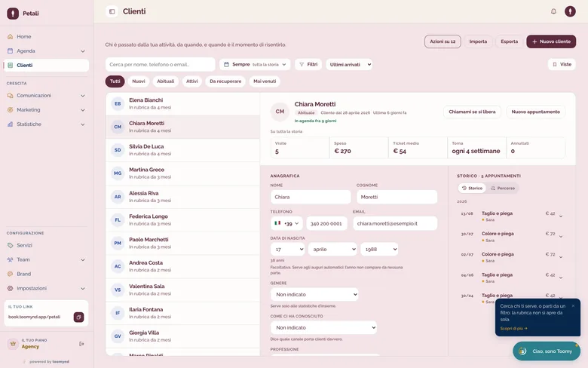Edit the Cognome field Moretti
The image size is (588, 368).
point(397,197)
